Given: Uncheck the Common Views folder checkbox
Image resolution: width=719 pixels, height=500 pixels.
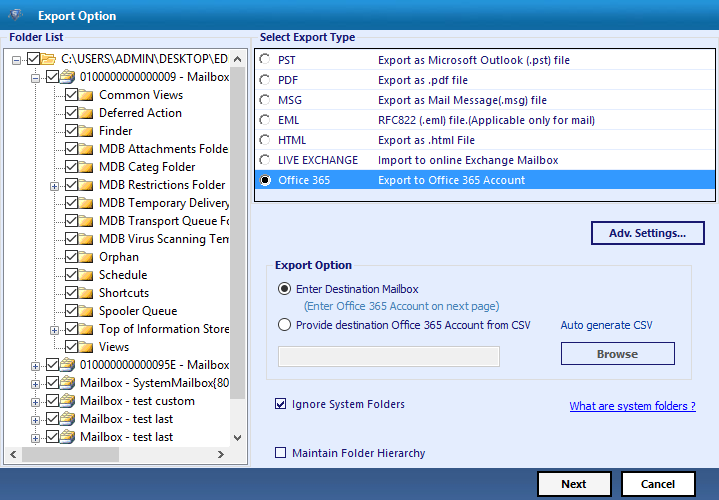Looking at the screenshot, I should tap(71, 95).
